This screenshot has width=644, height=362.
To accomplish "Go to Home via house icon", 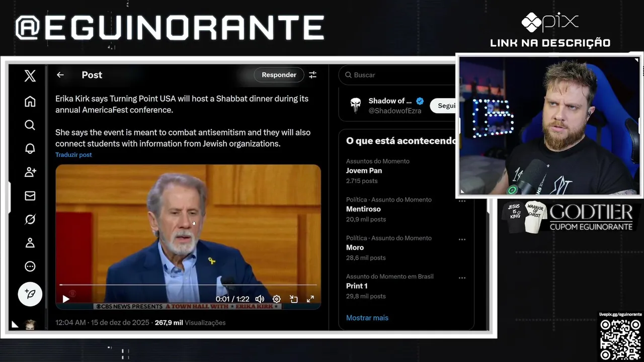I will pyautogui.click(x=30, y=102).
